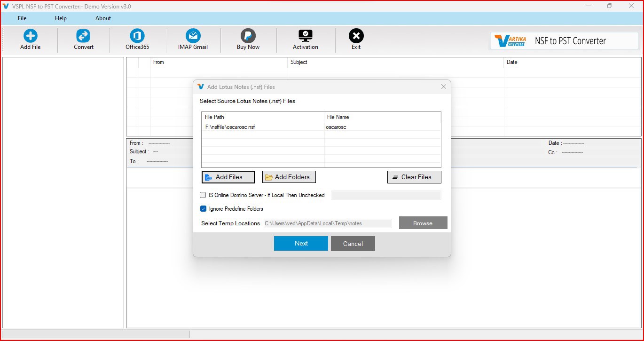Select the Convert icon
The height and width of the screenshot is (341, 644).
pyautogui.click(x=83, y=39)
